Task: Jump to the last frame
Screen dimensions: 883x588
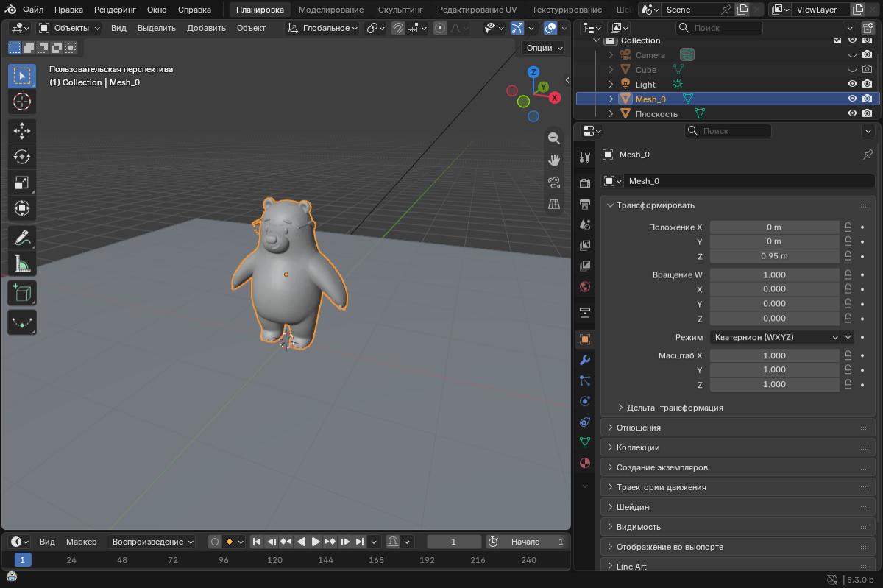Action: tap(360, 542)
